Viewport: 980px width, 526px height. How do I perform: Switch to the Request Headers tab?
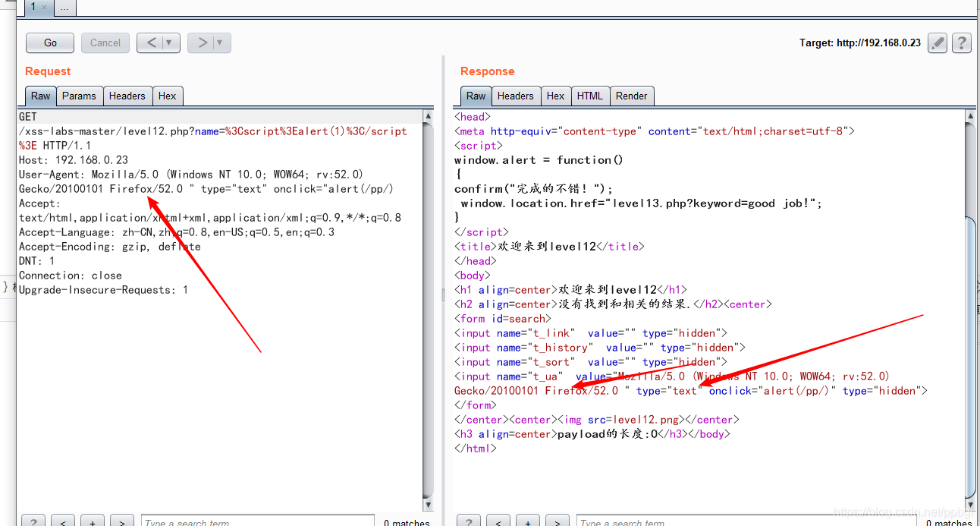click(127, 96)
